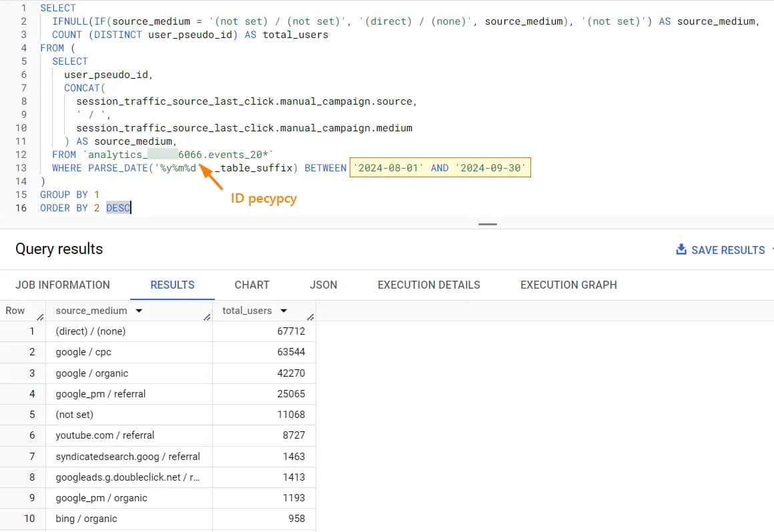Place cursor on line 16 after DESC
Image resolution: width=774 pixels, height=532 pixels.
pyautogui.click(x=131, y=208)
